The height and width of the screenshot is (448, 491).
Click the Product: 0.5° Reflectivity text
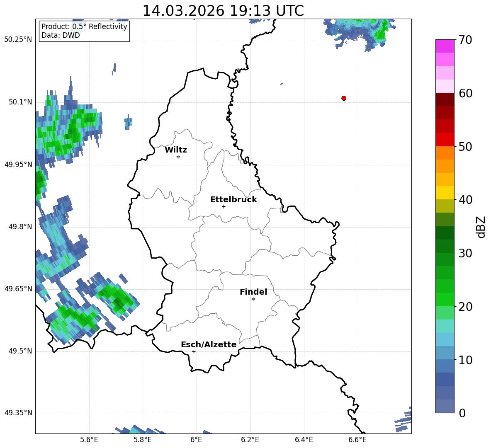click(x=84, y=26)
